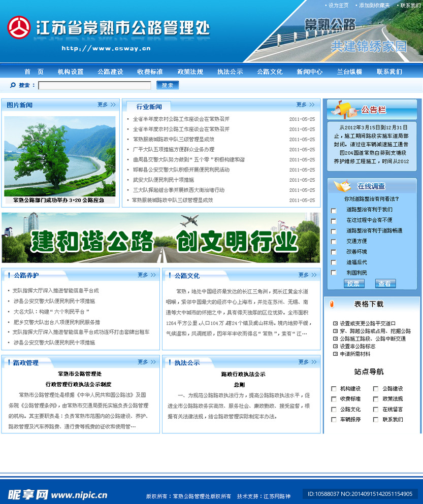Image resolution: width=423 pixels, height=504 pixels.
Task: Check the 交通方便 survey option
Action: pyautogui.click(x=334, y=242)
